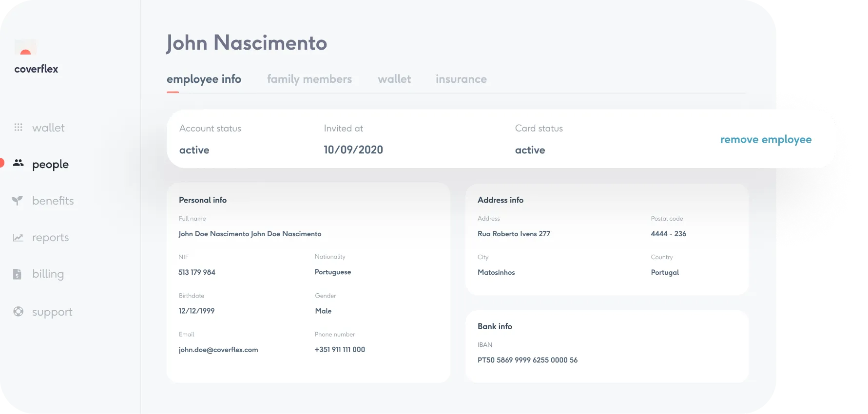Click the billing document icon
Image resolution: width=868 pixels, height=414 pixels.
(x=17, y=274)
